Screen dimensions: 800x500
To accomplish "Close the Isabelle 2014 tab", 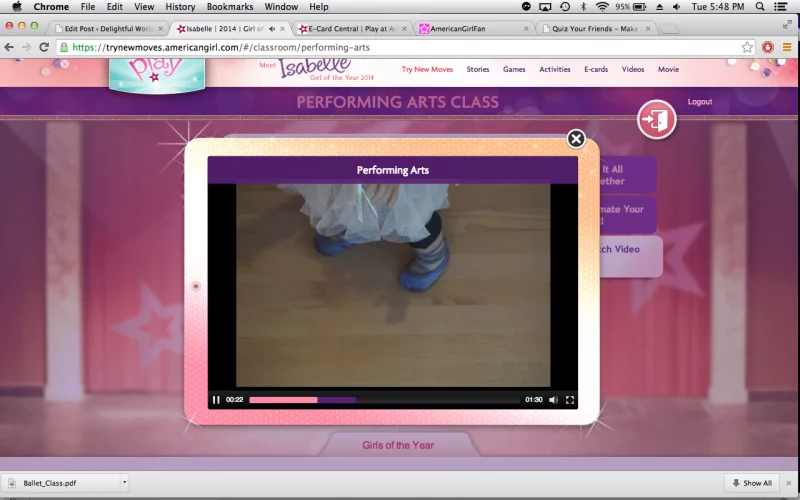I will click(282, 29).
